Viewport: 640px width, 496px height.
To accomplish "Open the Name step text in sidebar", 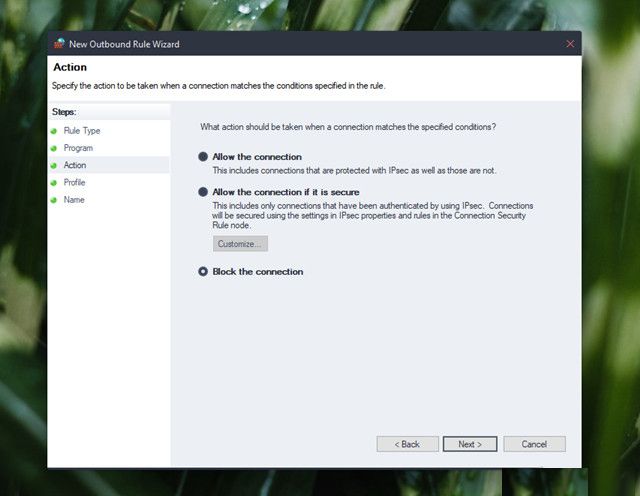I will tap(74, 200).
